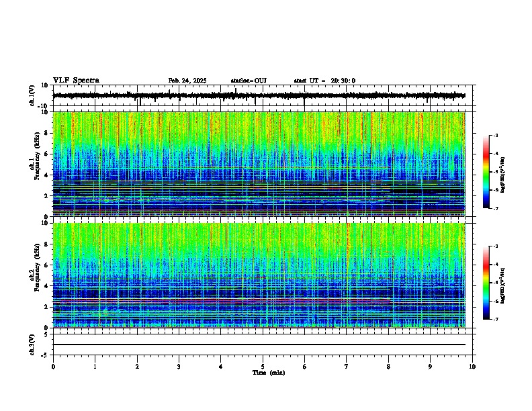Click the 'ch.1(V)' waveform axis label
This screenshot has height=411, width=532.
32,95
